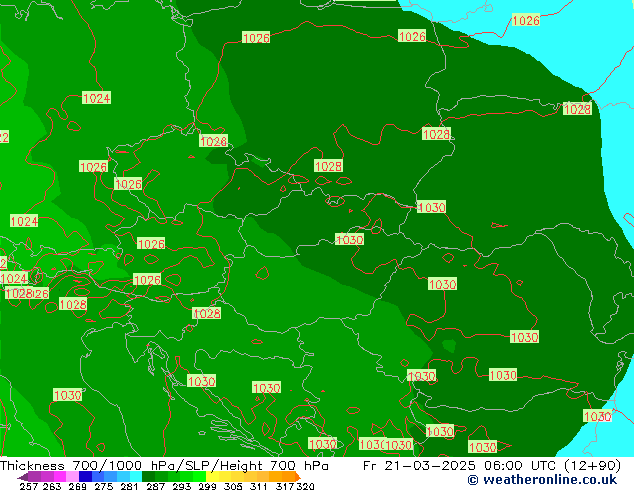
Task: Click the overlapping '1028/26' pressure label
Action: tap(26, 294)
